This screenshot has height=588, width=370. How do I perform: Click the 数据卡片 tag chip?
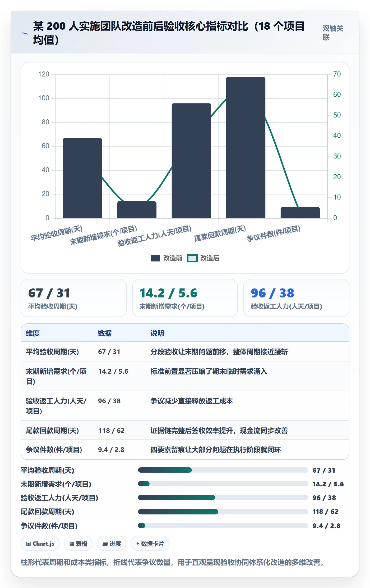150,544
